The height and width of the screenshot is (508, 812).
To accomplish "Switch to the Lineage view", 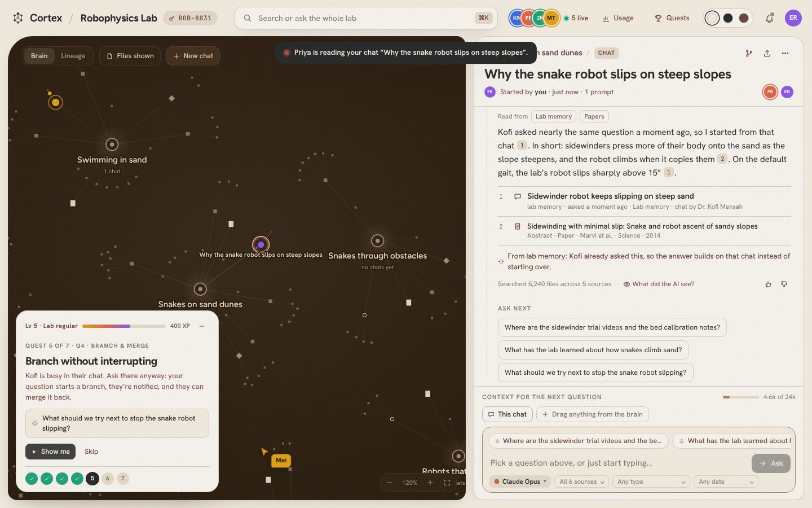I will 73,56.
